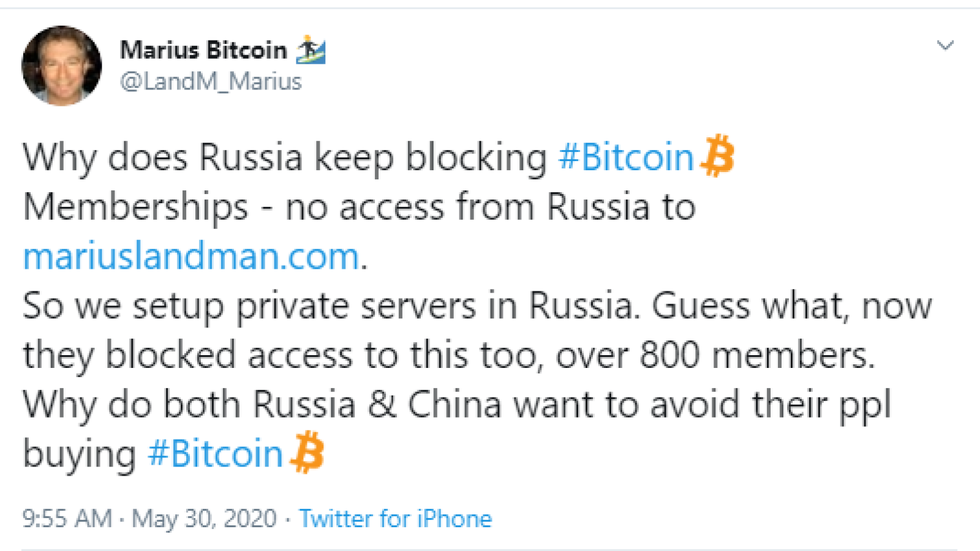Open the #Bitcoin hashtag after 'keep blocking'
This screenshot has height=551, width=980.
coord(625,157)
